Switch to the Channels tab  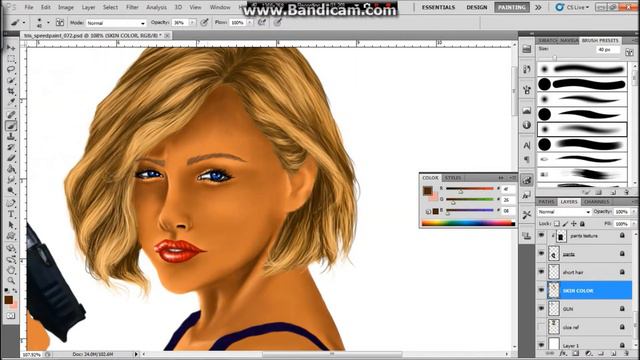596,202
